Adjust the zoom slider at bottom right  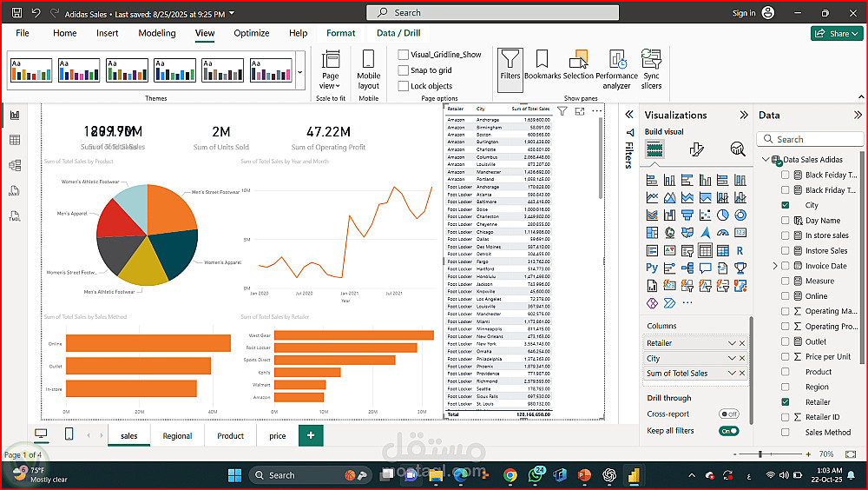[x=760, y=454]
